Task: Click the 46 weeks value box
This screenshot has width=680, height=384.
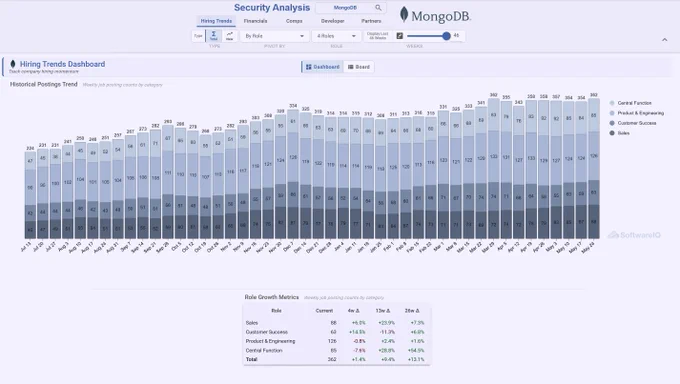Action: click(x=457, y=36)
